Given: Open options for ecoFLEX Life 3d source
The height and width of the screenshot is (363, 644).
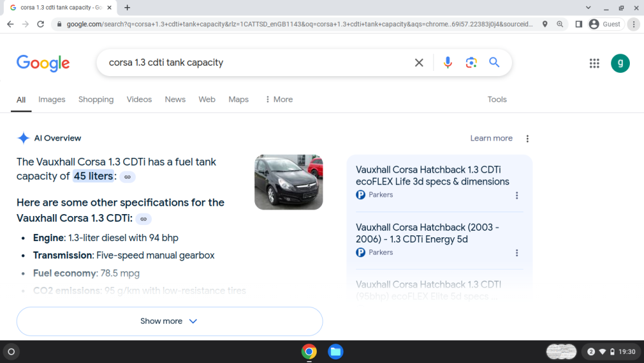Looking at the screenshot, I should (x=516, y=195).
